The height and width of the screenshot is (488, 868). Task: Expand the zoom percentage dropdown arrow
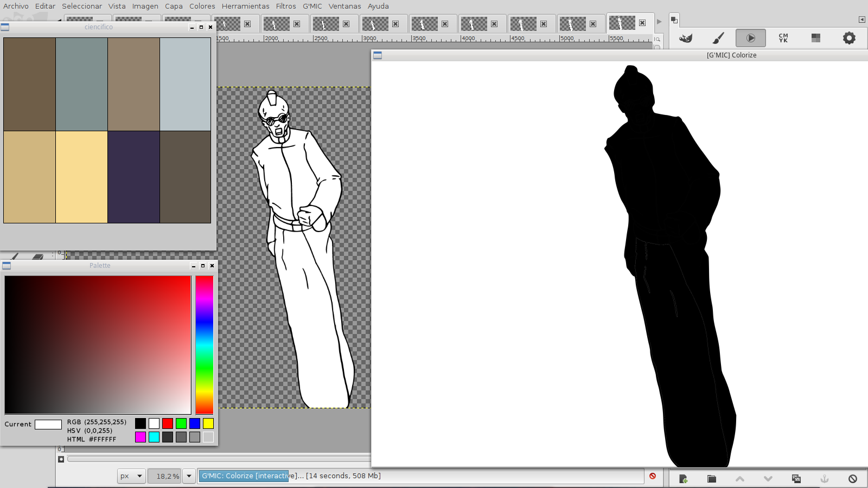[189, 476]
